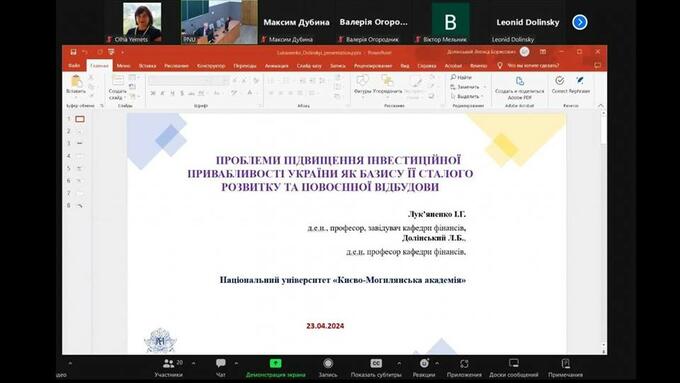Switch to the Design (Конструктор) tab
Image resolution: width=680 pixels, height=383 pixels.
coord(211,66)
